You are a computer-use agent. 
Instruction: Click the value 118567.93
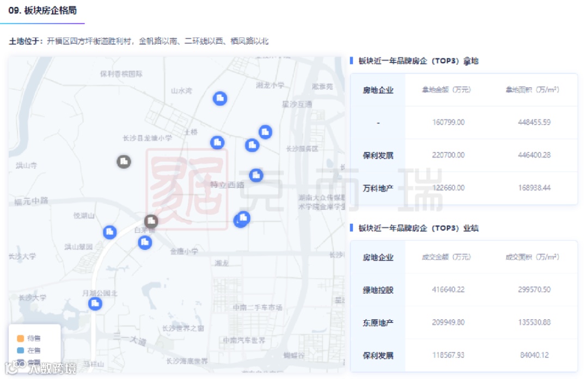448,355
